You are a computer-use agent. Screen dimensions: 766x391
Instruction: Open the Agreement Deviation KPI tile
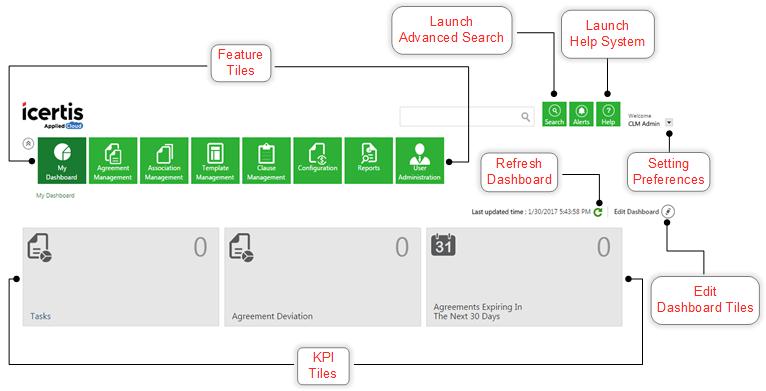click(322, 277)
